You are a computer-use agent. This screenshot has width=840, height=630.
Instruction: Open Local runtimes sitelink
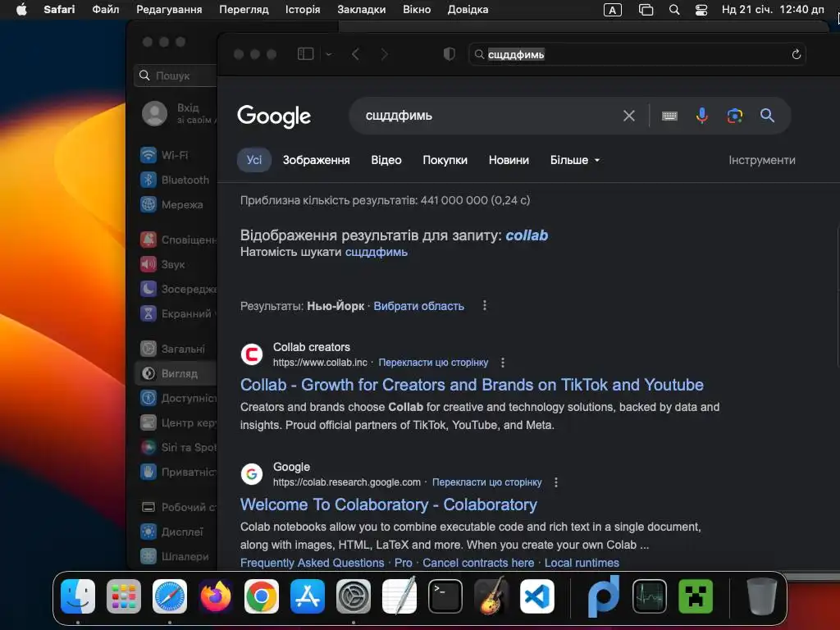(x=582, y=563)
